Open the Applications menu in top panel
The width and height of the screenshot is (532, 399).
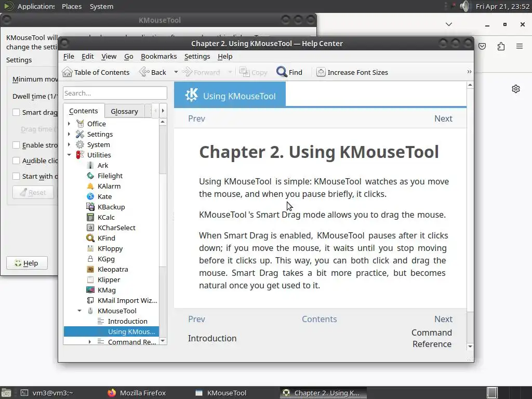[36, 6]
